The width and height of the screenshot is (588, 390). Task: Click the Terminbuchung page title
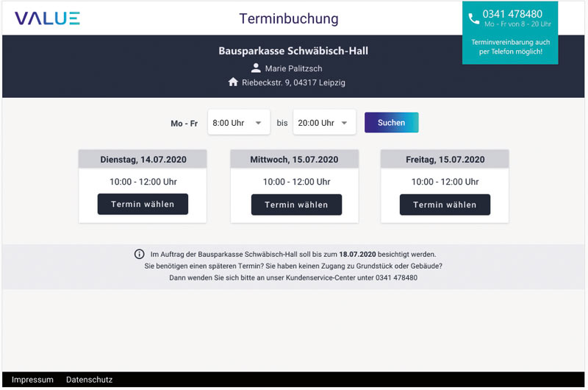coord(289,18)
